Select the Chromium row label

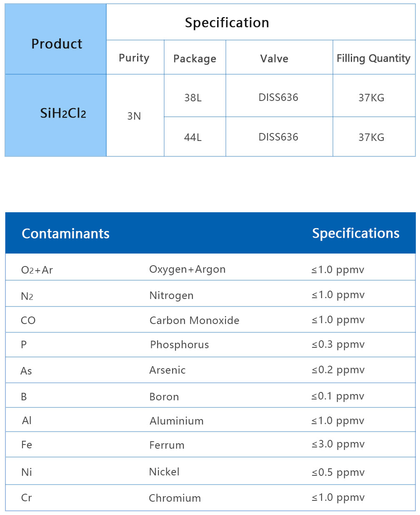[175, 498]
